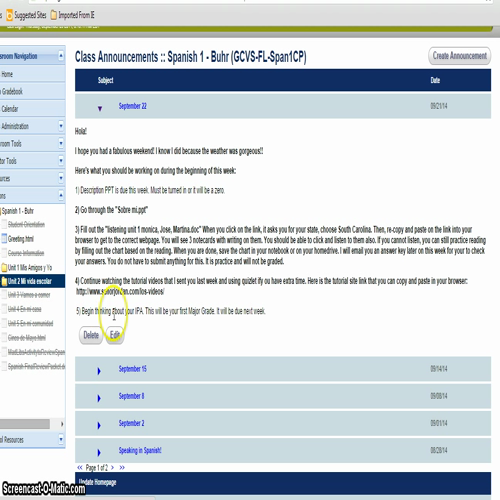Expand the September 2 announcement arrow

[x=99, y=425]
